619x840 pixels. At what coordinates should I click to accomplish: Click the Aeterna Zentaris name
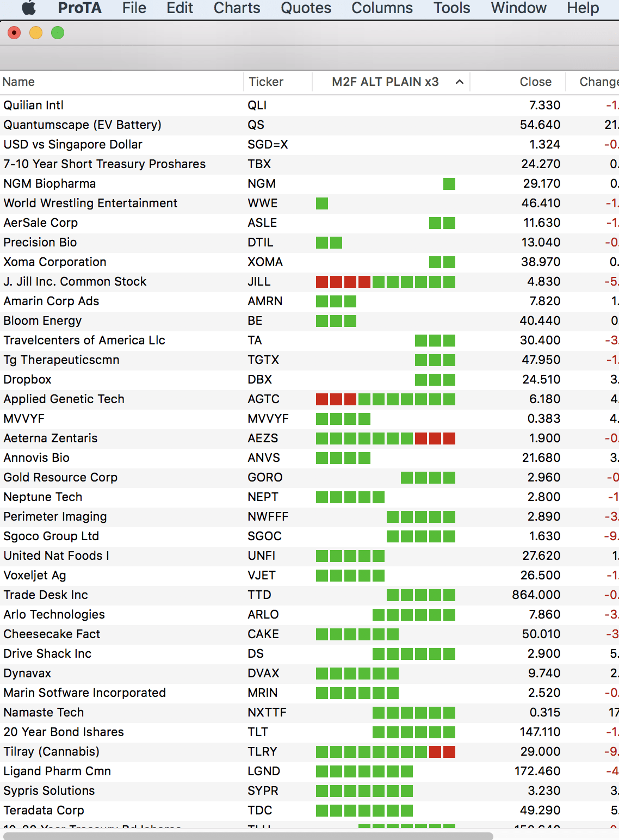point(50,438)
